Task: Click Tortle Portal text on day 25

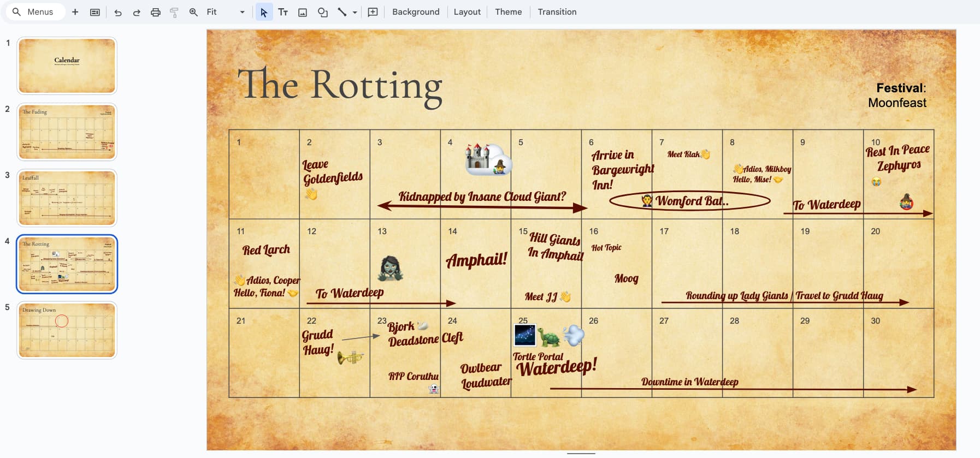Action: 538,356
